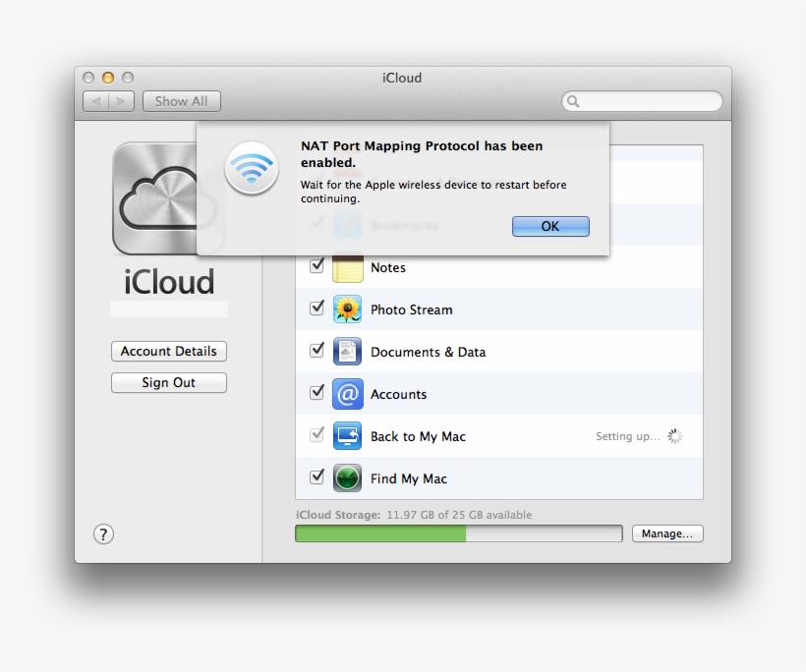Disable the Find My Mac checkbox
The image size is (806, 672).
pos(317,476)
